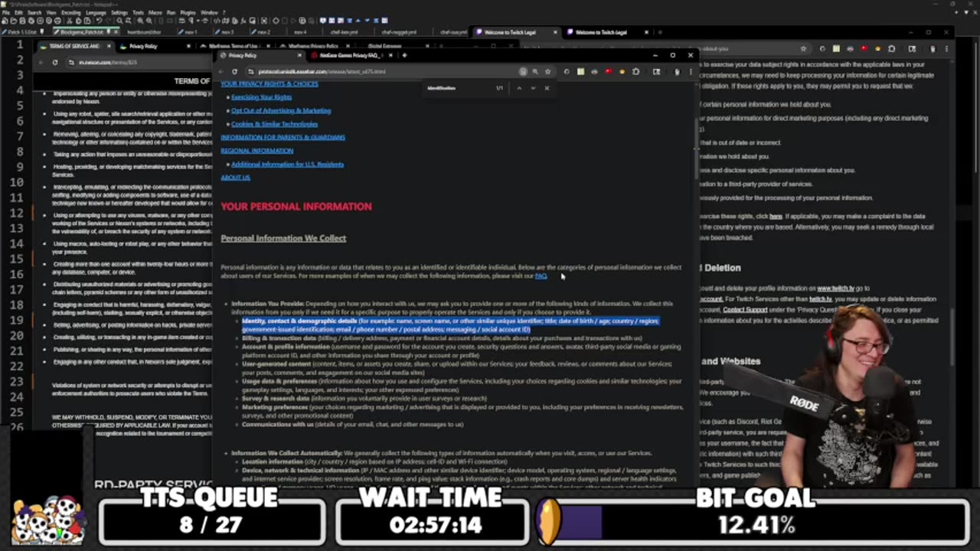This screenshot has width=980, height=551.
Task: Click the Print icon in Notepad++ toolbar
Action: (x=58, y=21)
